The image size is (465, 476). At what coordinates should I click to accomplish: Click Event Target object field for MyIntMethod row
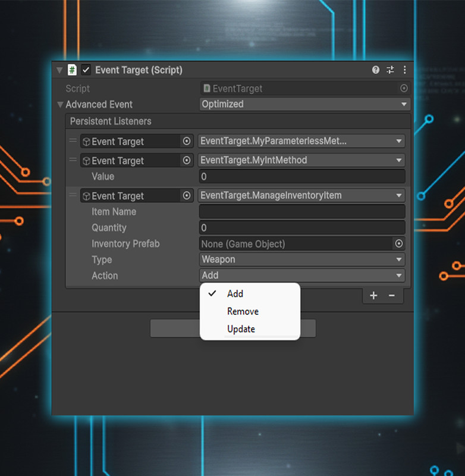137,160
